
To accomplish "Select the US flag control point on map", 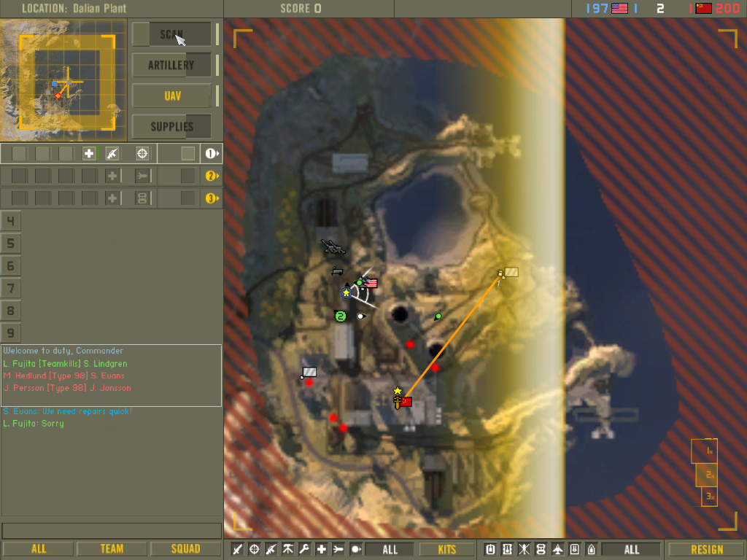I will (371, 284).
